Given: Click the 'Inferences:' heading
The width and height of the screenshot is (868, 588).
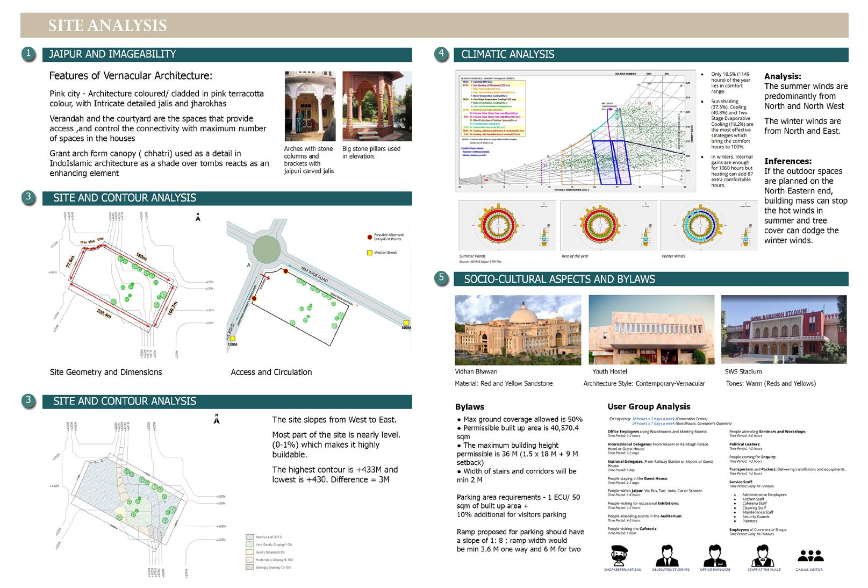Looking at the screenshot, I should pos(788,161).
